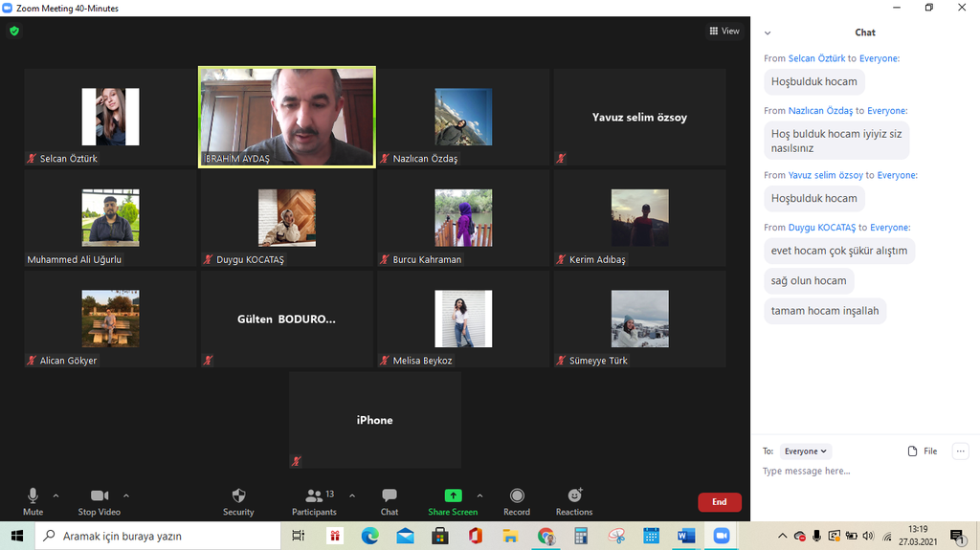Select Duygu KOCATAŞ video thumbnail
Screen dimensions: 980x550
(x=286, y=219)
